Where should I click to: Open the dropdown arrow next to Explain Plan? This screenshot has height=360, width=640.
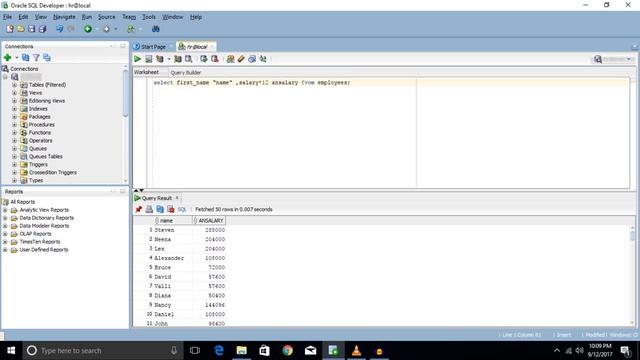[x=169, y=59]
